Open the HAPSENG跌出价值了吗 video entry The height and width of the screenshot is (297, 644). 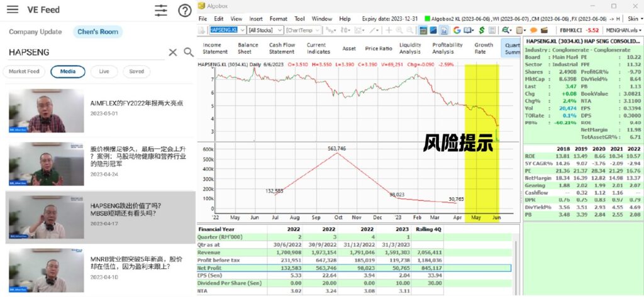coord(100,217)
